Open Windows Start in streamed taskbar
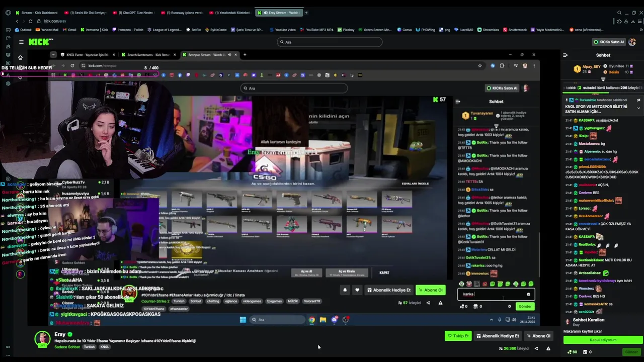The image size is (644, 362). click(243, 320)
